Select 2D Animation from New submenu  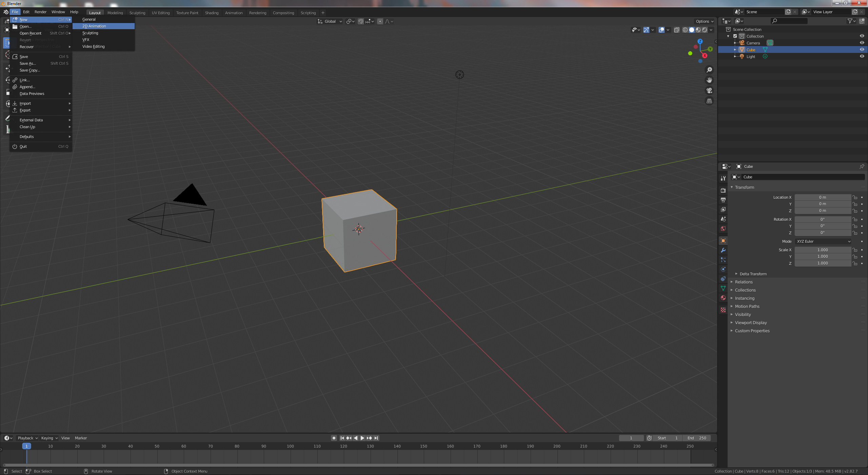click(x=94, y=26)
